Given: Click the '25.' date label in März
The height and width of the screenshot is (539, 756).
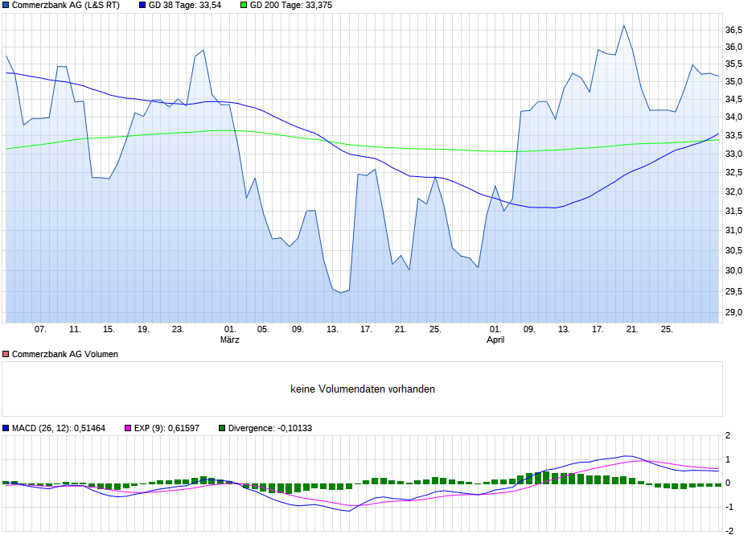Looking at the screenshot, I should 435,329.
